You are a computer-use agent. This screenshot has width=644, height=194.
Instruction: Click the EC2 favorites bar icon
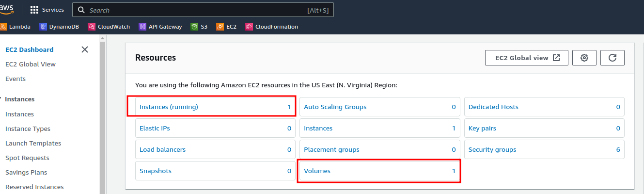coord(220,27)
